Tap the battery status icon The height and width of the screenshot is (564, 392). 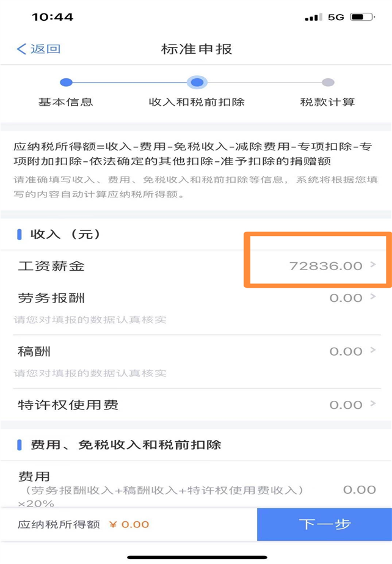pos(362,17)
